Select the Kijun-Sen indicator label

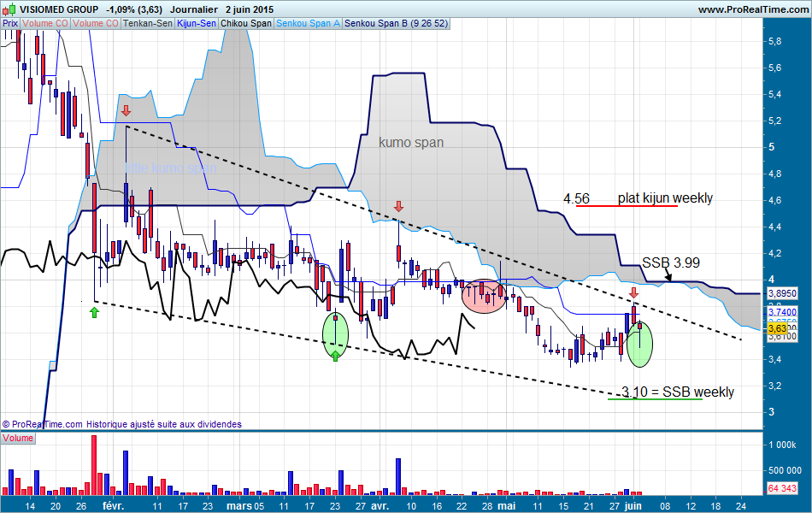pyautogui.click(x=197, y=24)
